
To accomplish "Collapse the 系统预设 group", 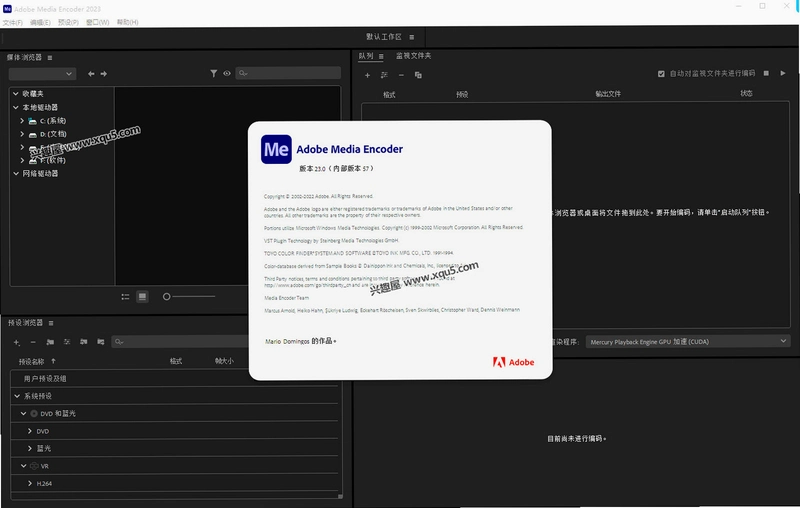I will (x=17, y=396).
